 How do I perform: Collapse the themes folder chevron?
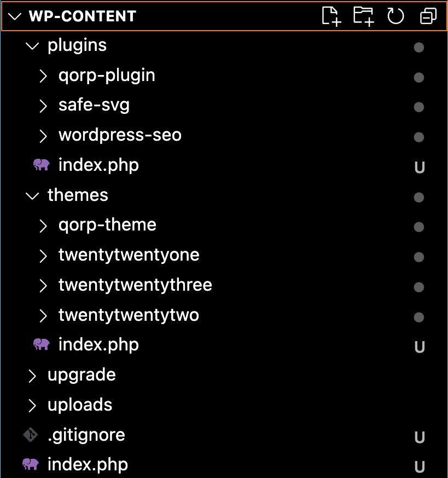coord(33,195)
